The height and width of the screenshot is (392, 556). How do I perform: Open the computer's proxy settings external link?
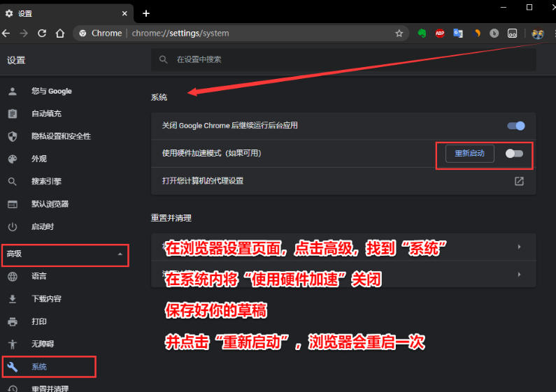(x=519, y=181)
